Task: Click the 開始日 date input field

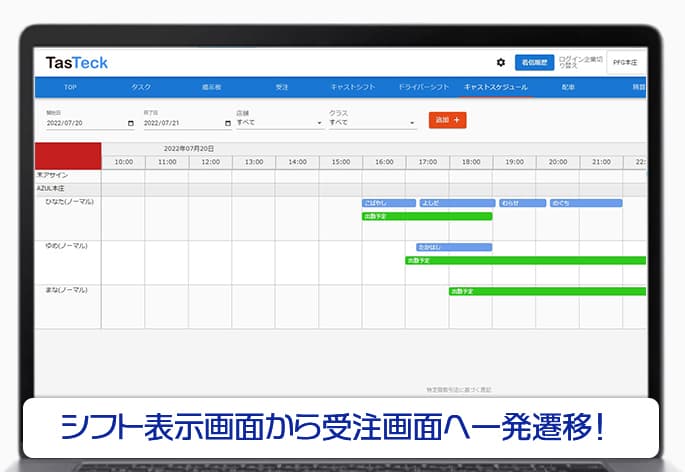Action: (84, 123)
